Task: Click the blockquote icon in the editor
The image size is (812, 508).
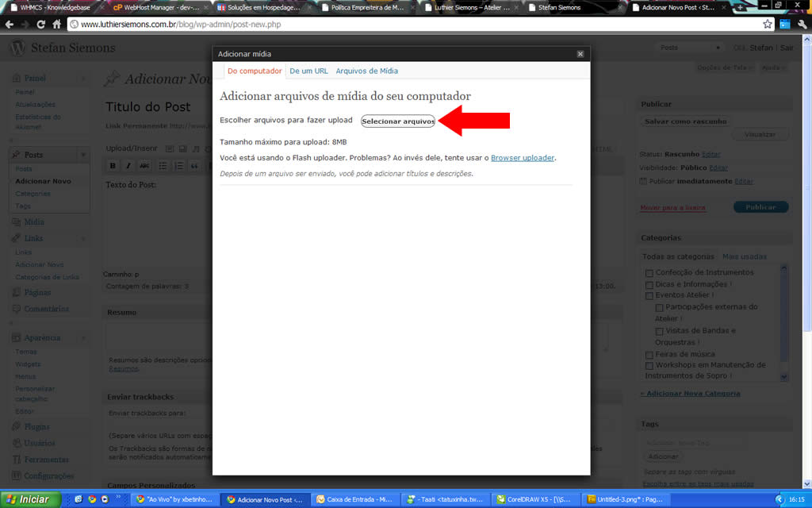Action: tap(194, 166)
